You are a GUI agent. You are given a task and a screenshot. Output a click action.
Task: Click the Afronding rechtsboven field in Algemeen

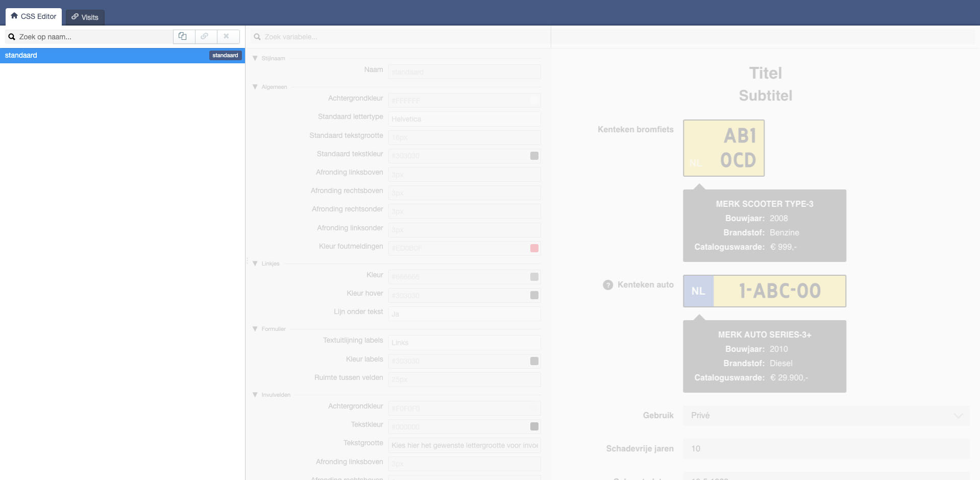[464, 193]
